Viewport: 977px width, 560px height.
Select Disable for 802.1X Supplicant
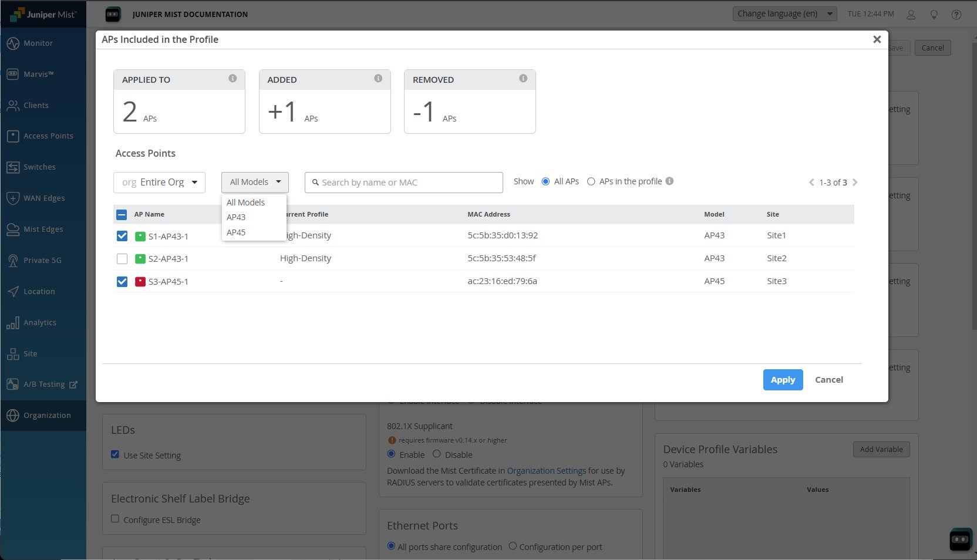tap(437, 454)
